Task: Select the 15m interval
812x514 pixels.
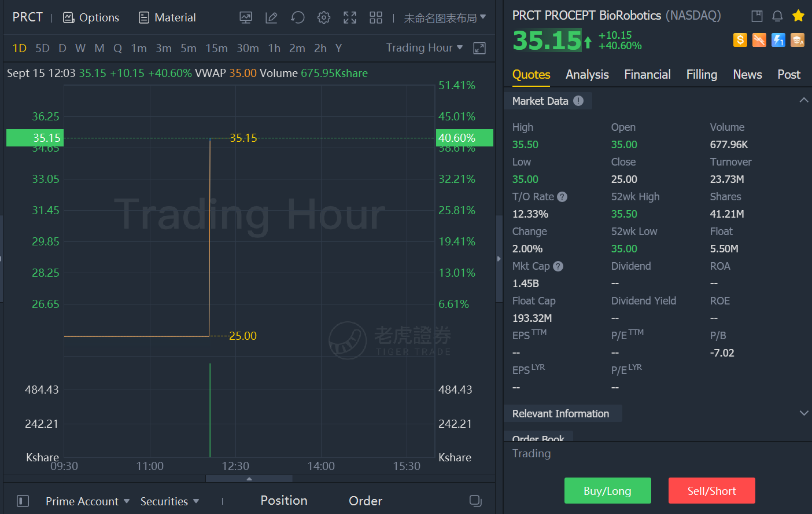Action: click(x=217, y=48)
